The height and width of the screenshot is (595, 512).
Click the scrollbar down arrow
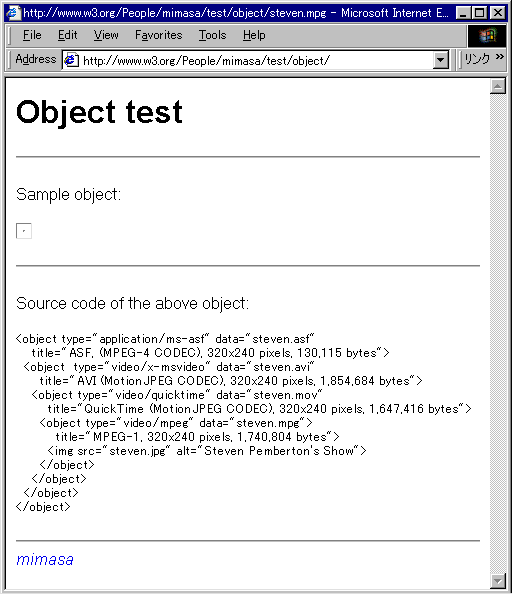[x=498, y=580]
